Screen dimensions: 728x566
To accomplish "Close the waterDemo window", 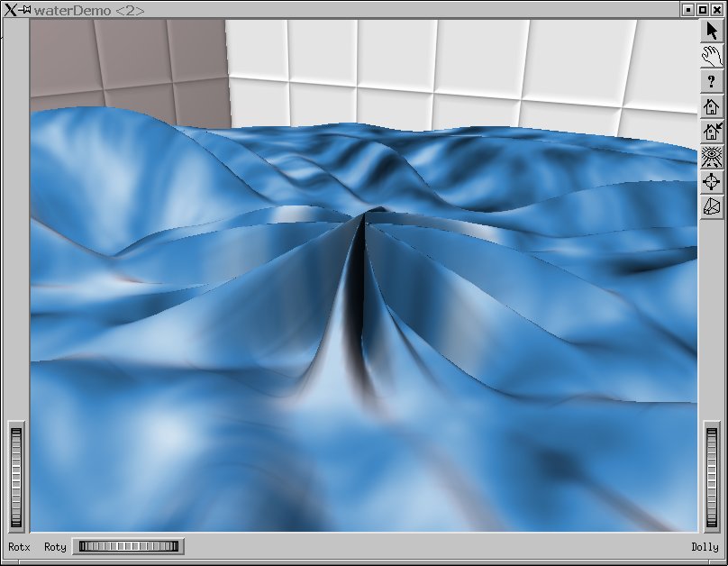I will tap(717, 10).
